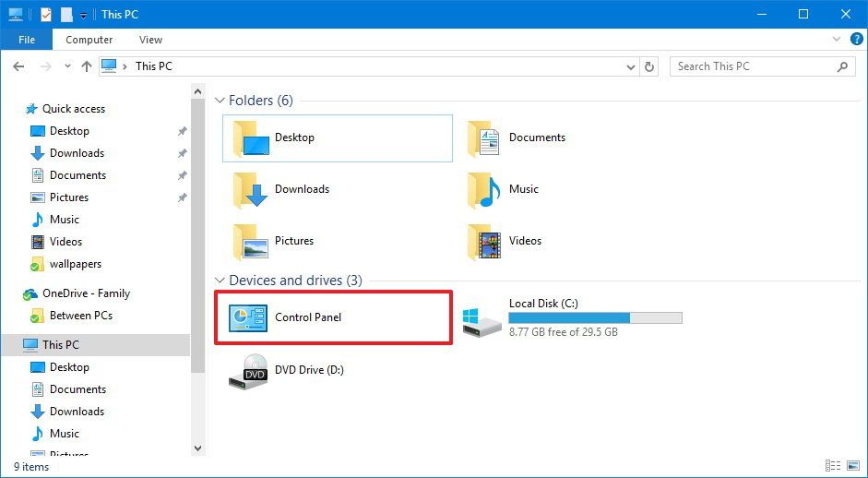The height and width of the screenshot is (478, 868).
Task: Open the View ribbon tab
Action: (150, 40)
